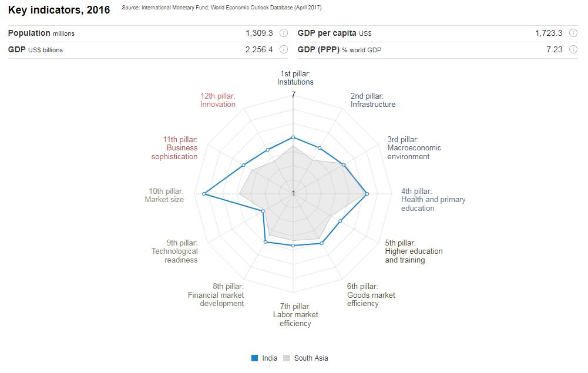This screenshot has height=373, width=588.
Task: Open 8th pillar: Financial market development
Action: pos(216,295)
